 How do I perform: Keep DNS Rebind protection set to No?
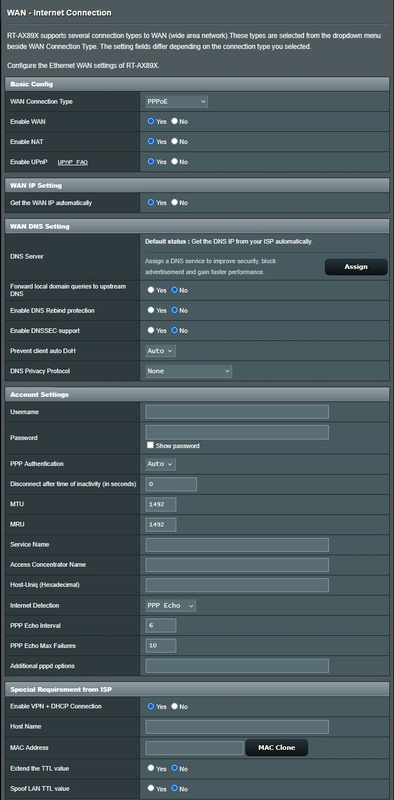(175, 310)
